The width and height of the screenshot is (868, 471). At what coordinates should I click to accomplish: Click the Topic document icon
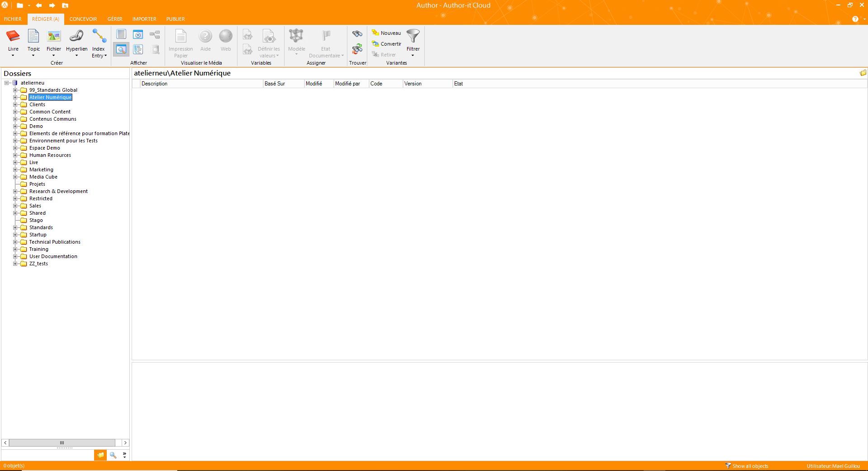click(33, 36)
